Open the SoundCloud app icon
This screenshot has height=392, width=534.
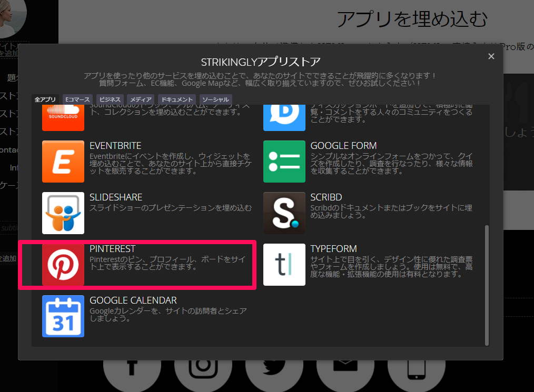coord(63,118)
